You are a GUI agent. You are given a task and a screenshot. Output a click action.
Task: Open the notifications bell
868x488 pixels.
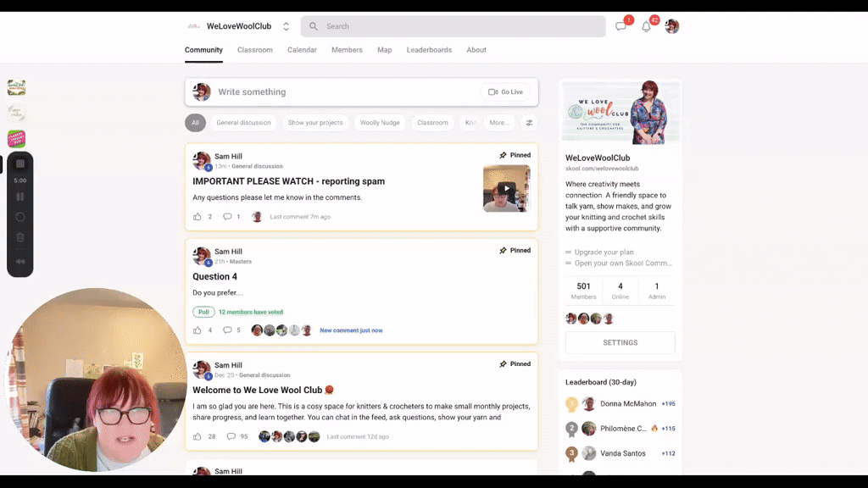point(646,25)
